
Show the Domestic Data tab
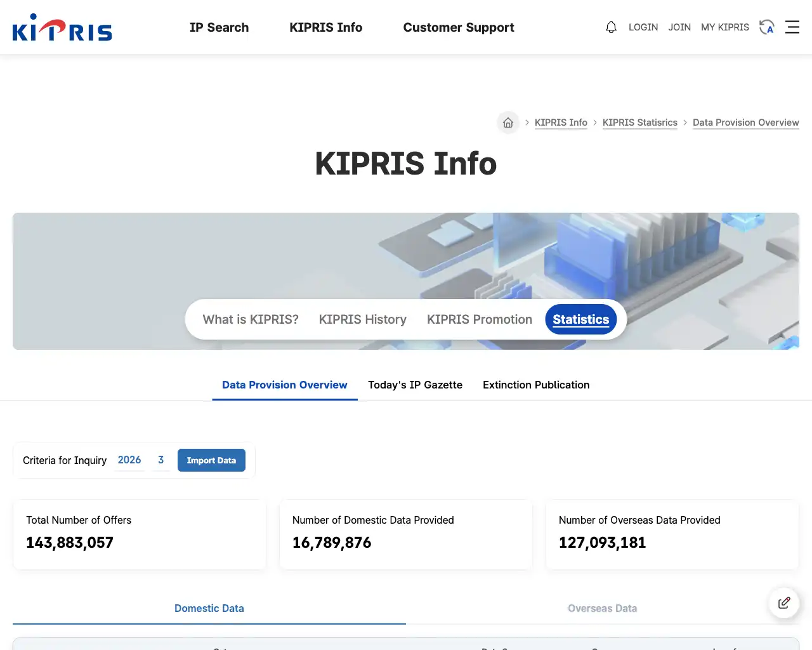(x=209, y=608)
